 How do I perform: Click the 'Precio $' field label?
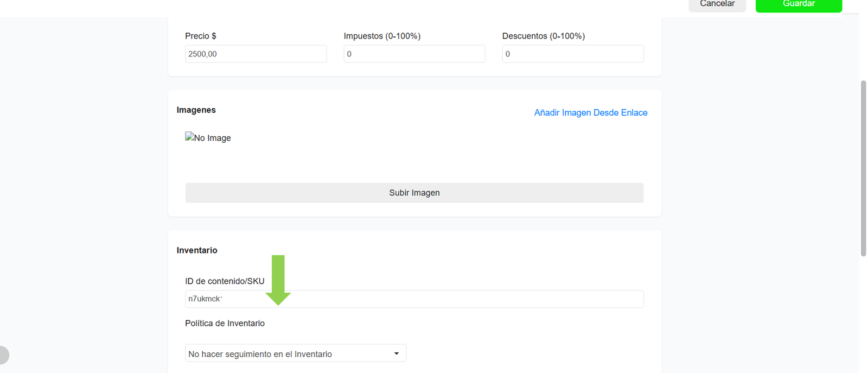(x=200, y=36)
